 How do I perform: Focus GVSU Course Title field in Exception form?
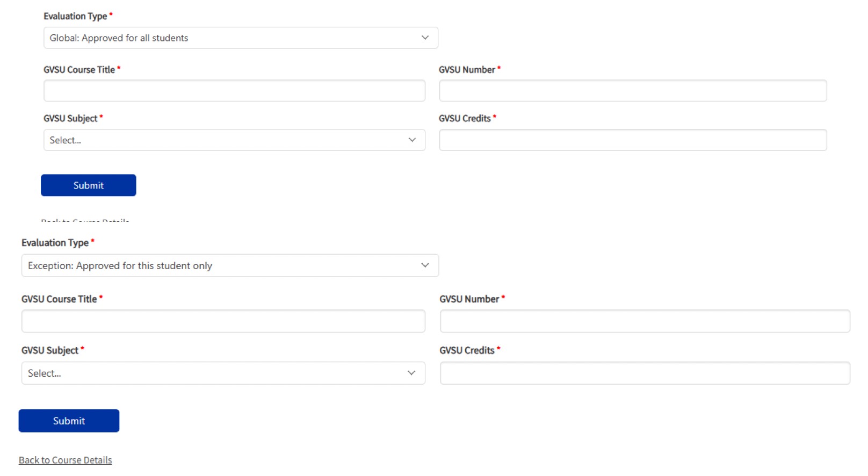point(223,321)
